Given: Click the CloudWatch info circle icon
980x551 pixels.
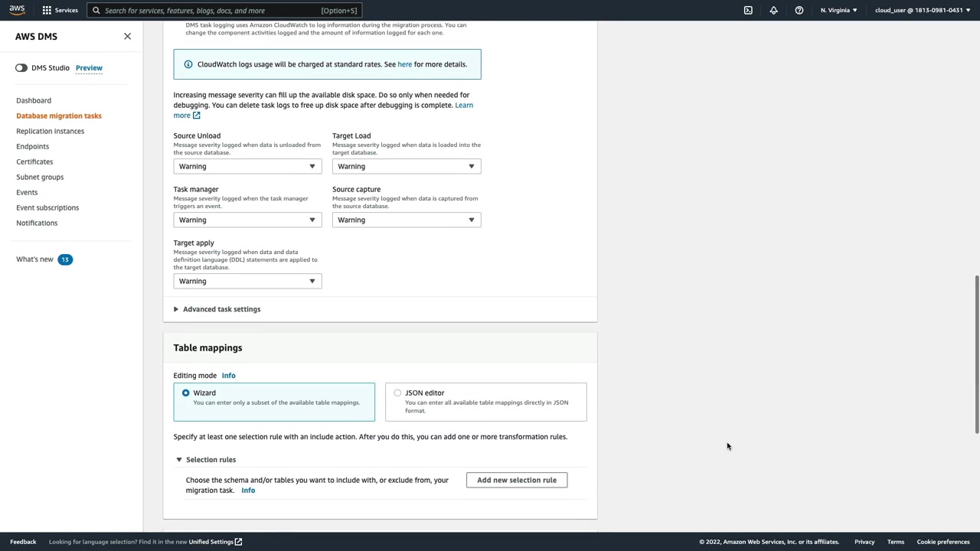Looking at the screenshot, I should click(188, 64).
